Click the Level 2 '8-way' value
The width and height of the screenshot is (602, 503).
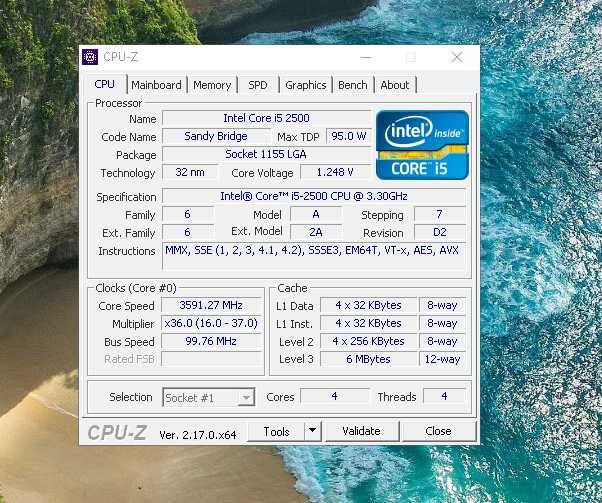pos(442,341)
